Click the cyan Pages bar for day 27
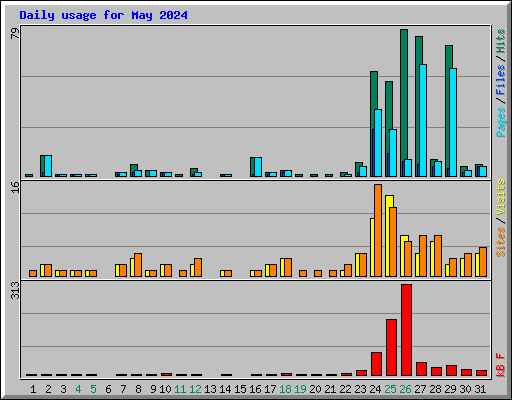Viewport: 512px width, 400px height. pyautogui.click(x=423, y=120)
